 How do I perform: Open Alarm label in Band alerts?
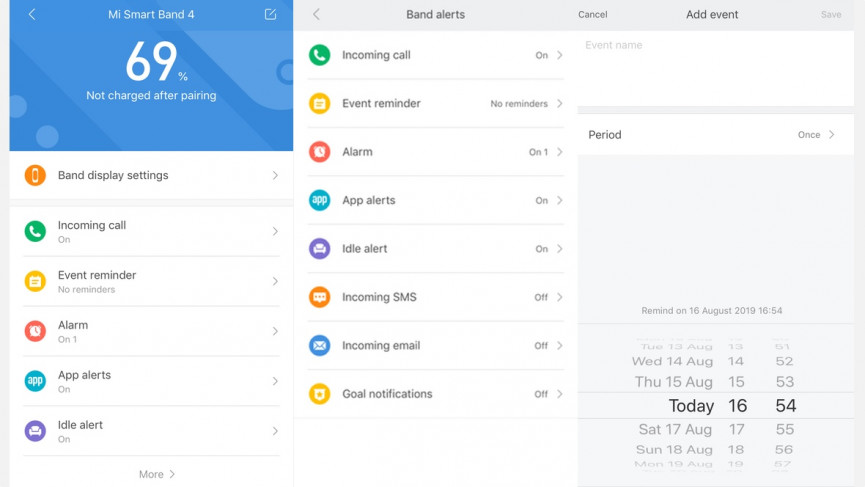click(x=357, y=152)
